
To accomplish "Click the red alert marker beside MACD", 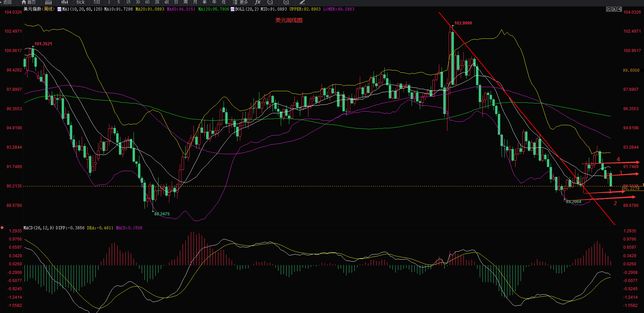I will coord(2,228).
